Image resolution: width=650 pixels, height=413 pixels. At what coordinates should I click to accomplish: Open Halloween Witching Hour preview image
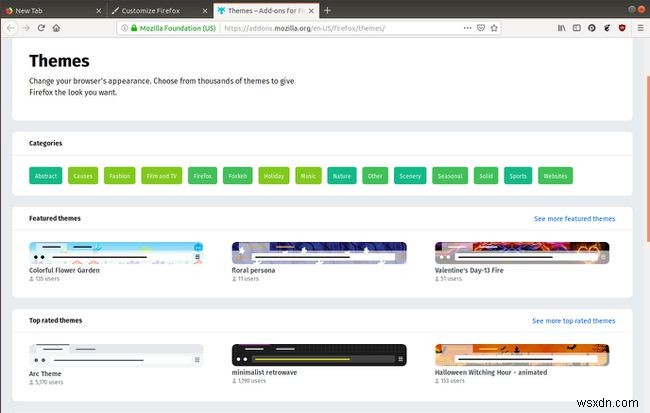coord(522,355)
